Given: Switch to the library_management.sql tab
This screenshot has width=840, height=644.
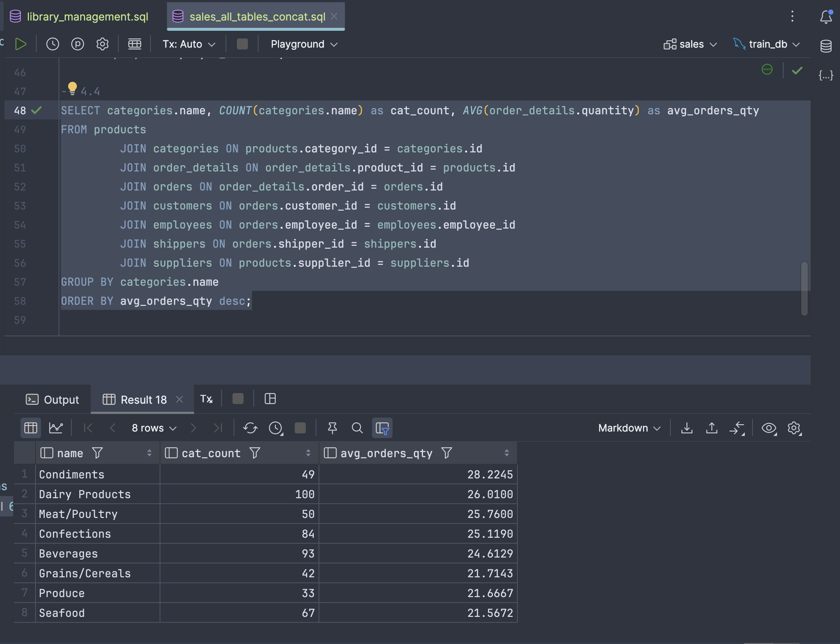Looking at the screenshot, I should (x=88, y=17).
